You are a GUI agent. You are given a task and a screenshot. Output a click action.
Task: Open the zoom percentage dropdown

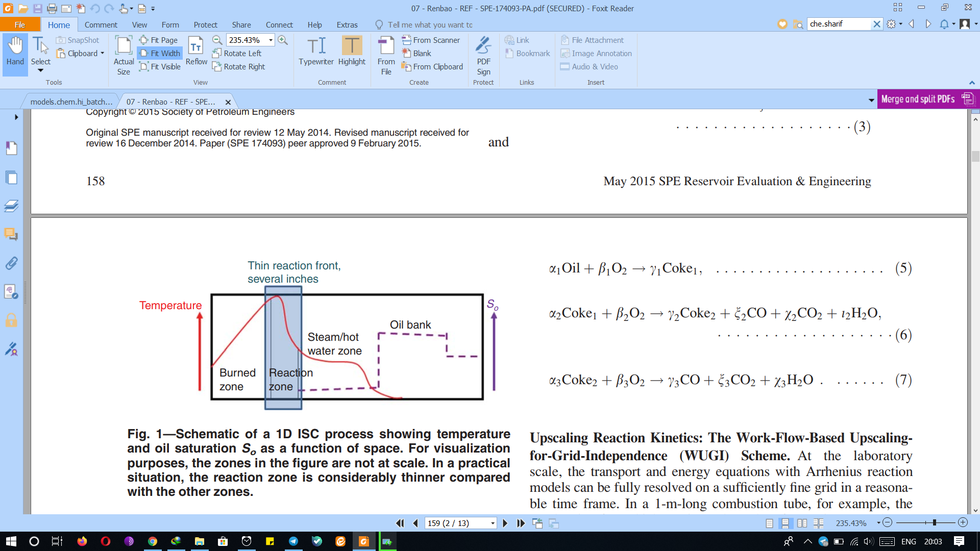[x=271, y=40]
